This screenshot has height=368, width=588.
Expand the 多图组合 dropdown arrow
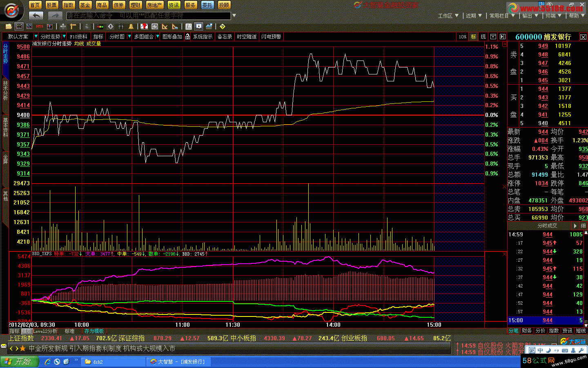(x=158, y=36)
